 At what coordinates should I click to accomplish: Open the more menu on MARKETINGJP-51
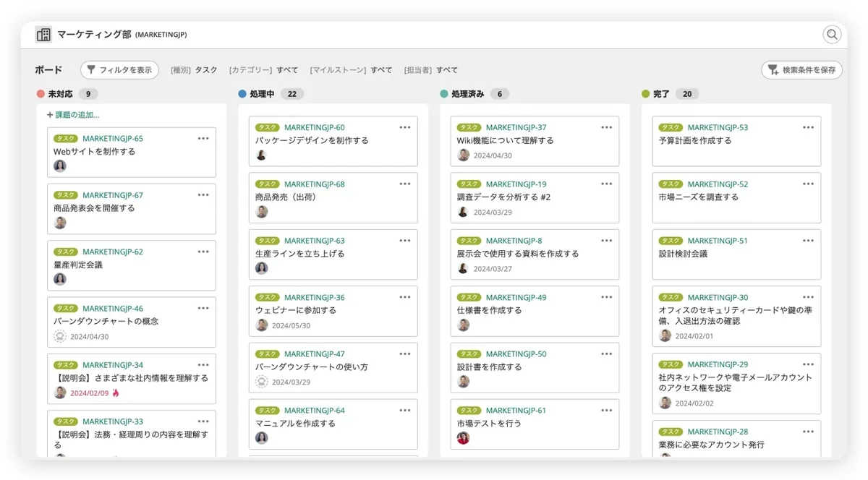tap(809, 240)
